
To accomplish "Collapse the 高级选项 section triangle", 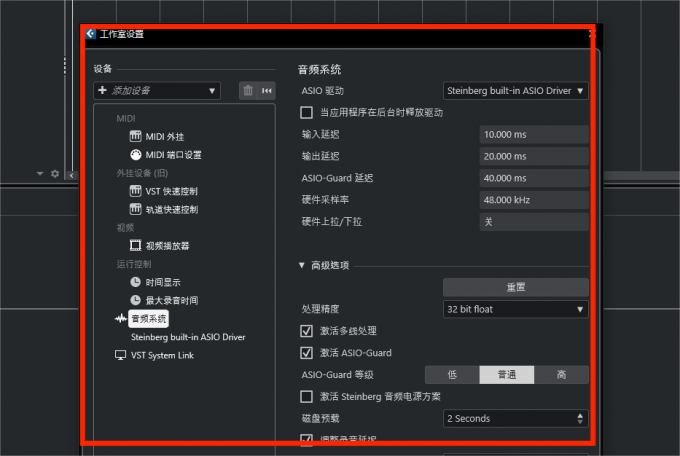I will point(302,265).
